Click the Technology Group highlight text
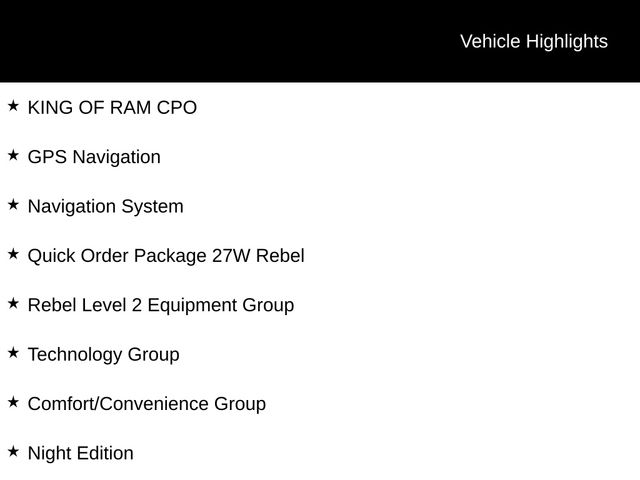640x480 pixels. pyautogui.click(x=103, y=354)
